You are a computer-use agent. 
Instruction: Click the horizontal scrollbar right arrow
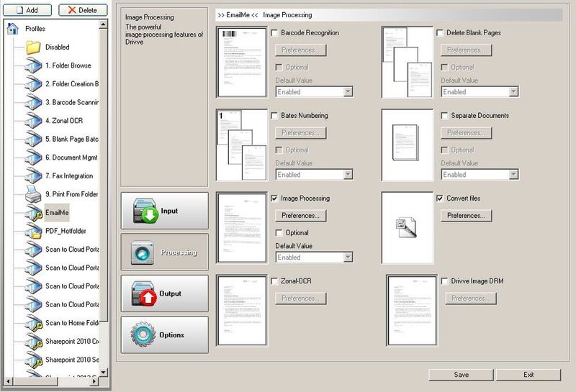point(94,381)
